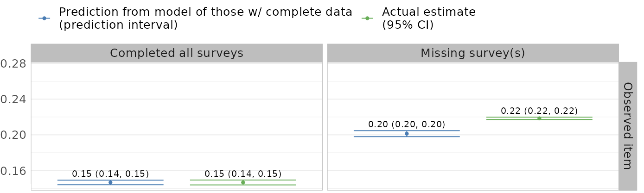Click the value label above the green Completed point
The height and width of the screenshot is (193, 644).
point(243,174)
